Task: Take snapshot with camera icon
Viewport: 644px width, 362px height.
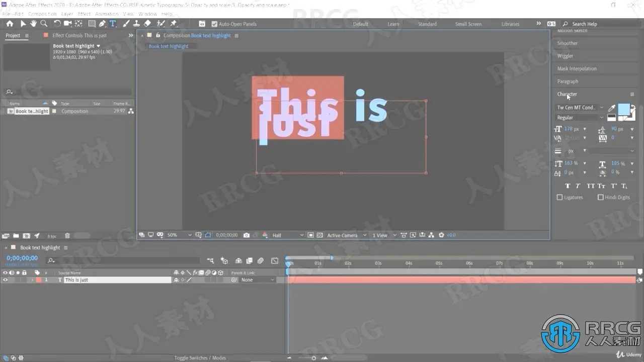Action: 246,235
